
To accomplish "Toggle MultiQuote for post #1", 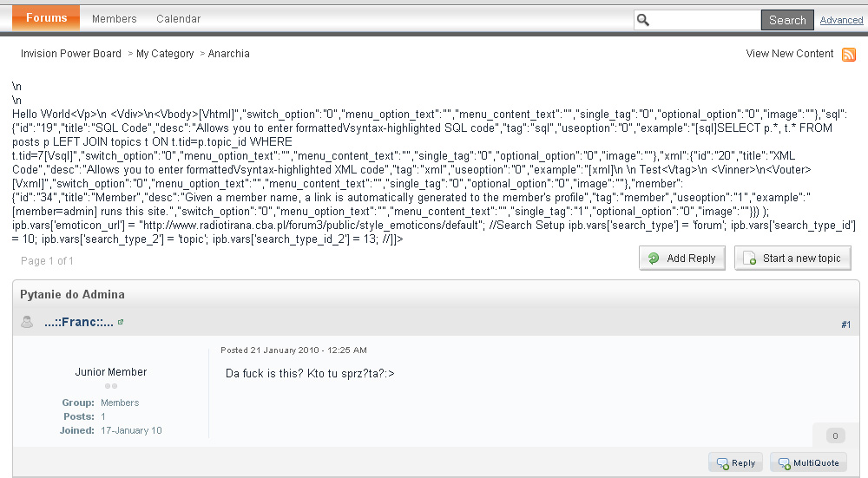I will click(x=808, y=463).
